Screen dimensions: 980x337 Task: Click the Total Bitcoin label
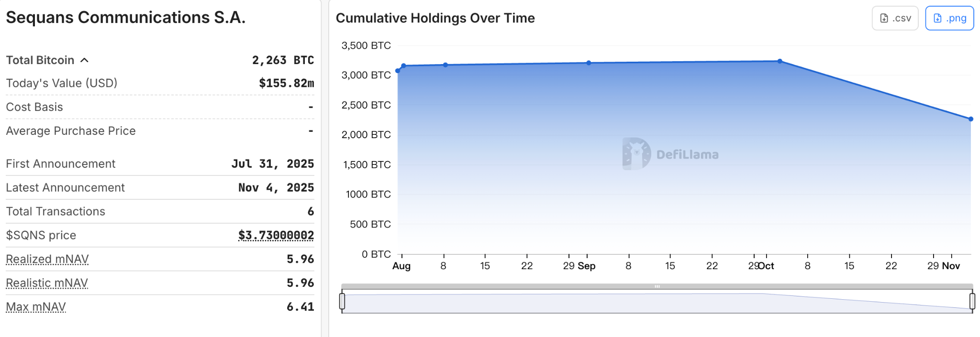coord(40,60)
